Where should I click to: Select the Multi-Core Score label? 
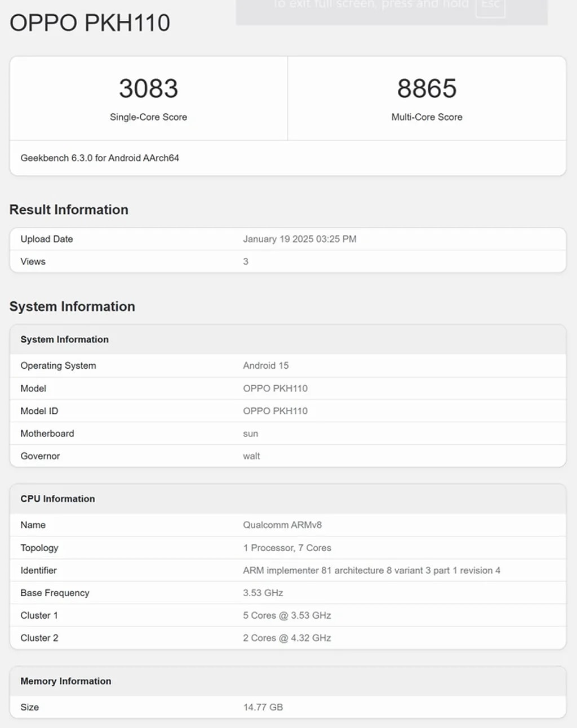[427, 117]
